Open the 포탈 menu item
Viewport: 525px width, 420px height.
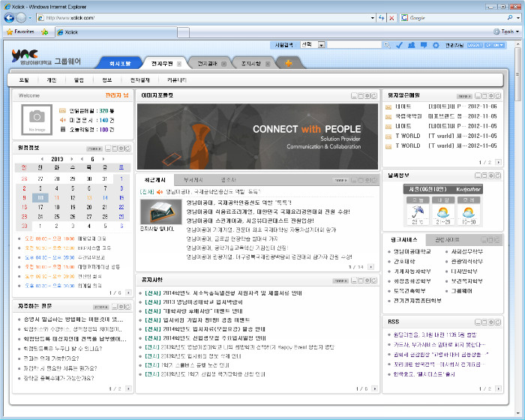click(24, 80)
